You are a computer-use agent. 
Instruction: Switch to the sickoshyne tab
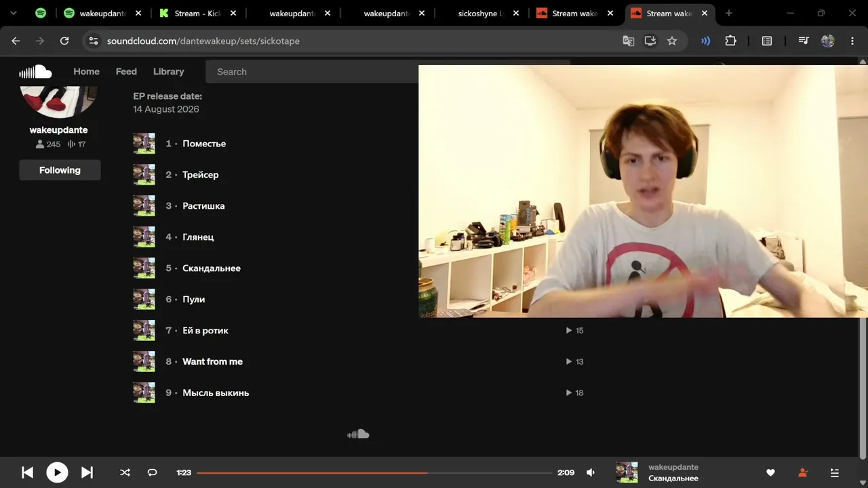click(481, 13)
